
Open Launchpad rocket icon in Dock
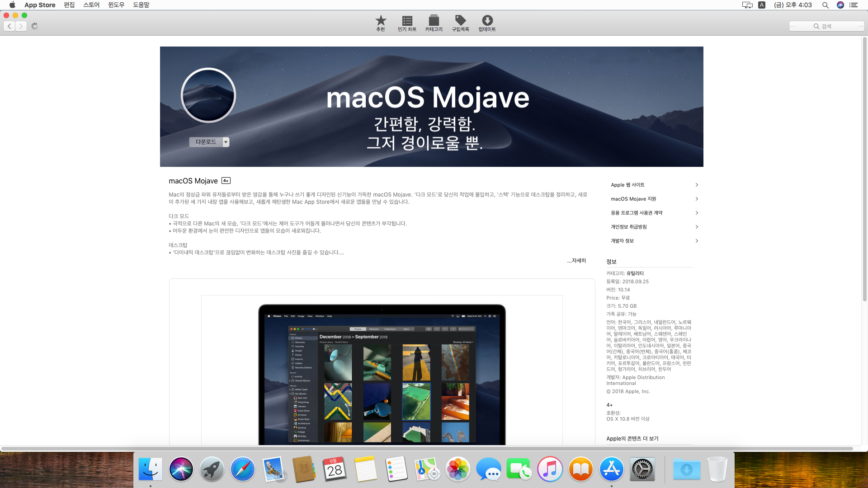pyautogui.click(x=212, y=469)
